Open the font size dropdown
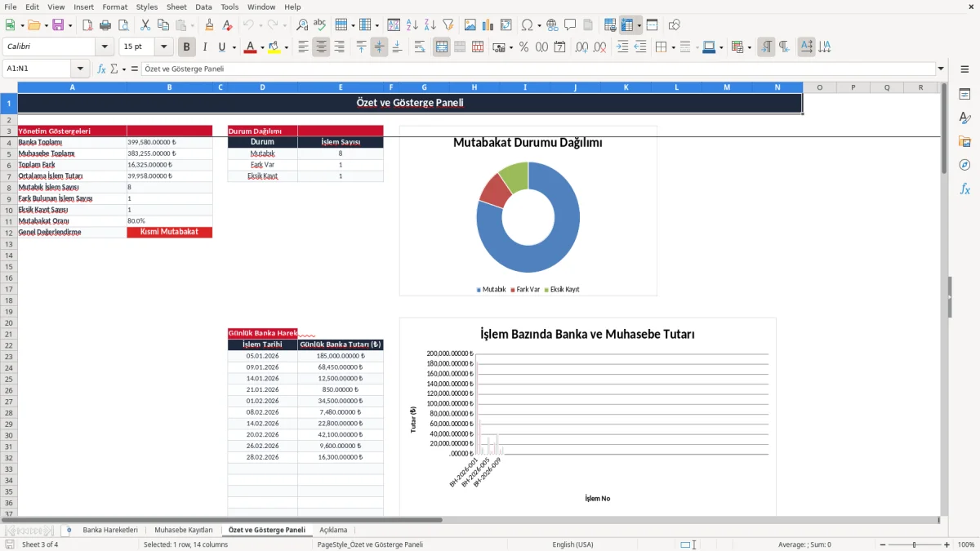980x551 pixels. tap(164, 47)
